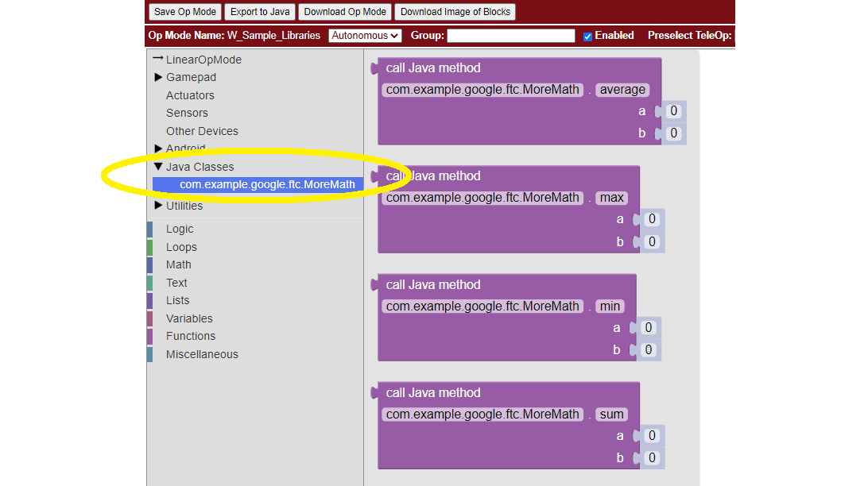
Task: Click Download Op Mode button
Action: (345, 12)
